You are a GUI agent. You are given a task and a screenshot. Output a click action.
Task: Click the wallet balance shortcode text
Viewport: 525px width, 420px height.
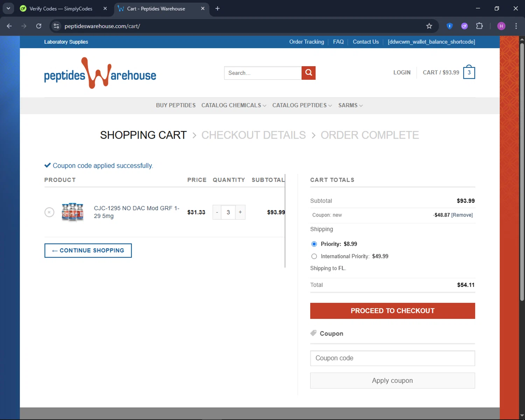431,42
